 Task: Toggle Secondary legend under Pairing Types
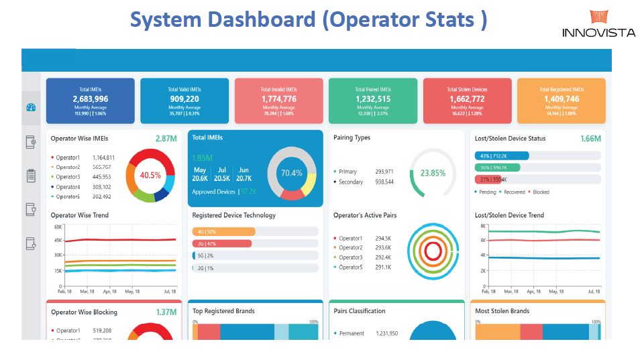pos(351,182)
